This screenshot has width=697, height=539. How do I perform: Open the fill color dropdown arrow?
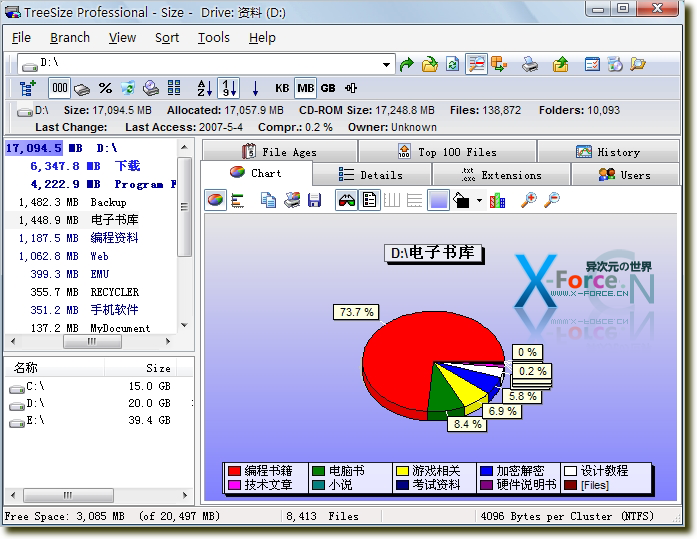coord(479,200)
